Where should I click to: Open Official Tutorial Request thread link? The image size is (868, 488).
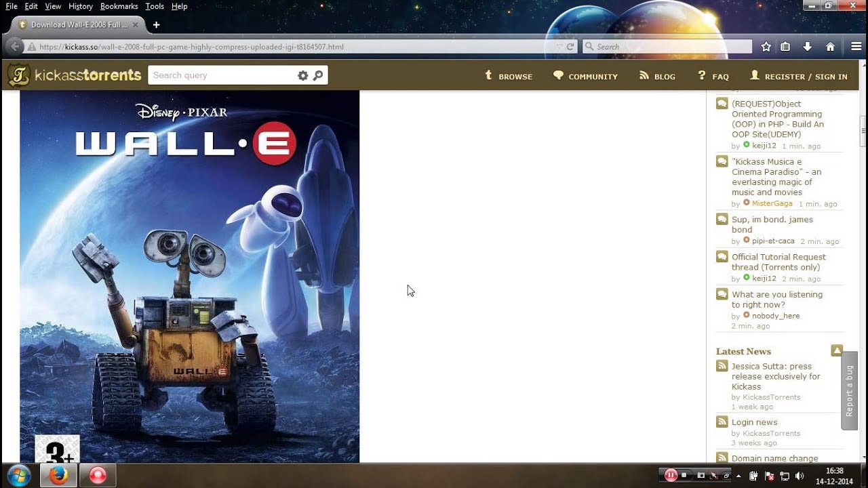coord(778,262)
